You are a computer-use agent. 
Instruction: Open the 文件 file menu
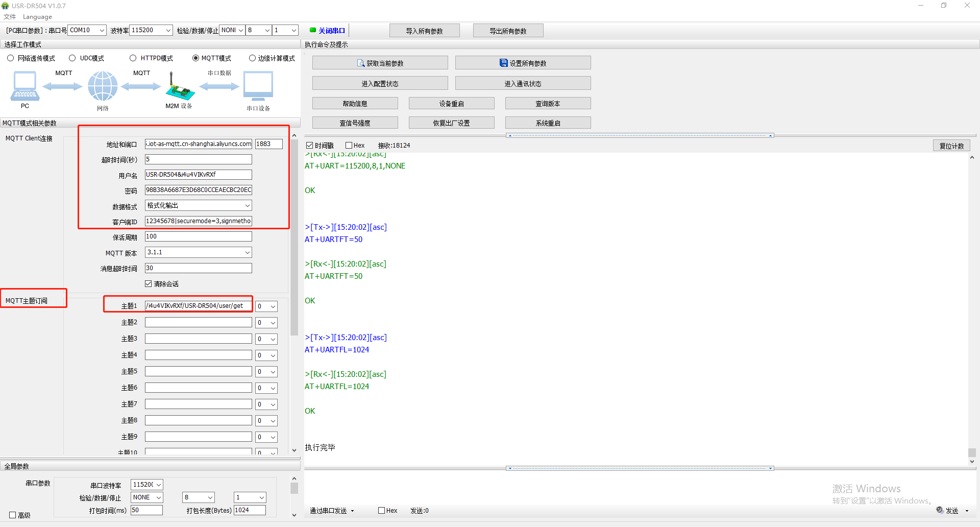point(10,17)
